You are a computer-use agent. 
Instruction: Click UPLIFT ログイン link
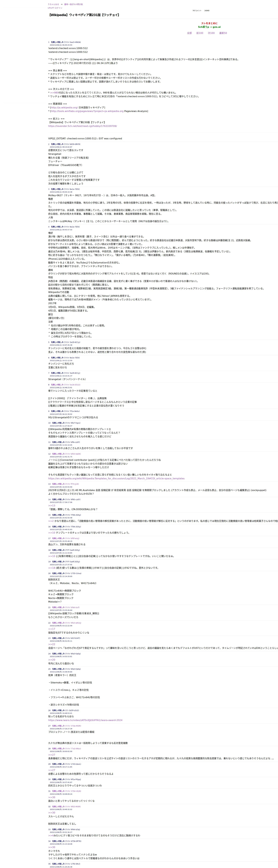[55, 8]
